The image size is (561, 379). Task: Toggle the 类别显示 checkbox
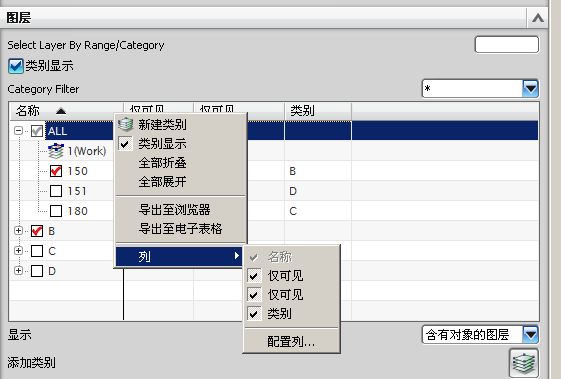point(15,66)
